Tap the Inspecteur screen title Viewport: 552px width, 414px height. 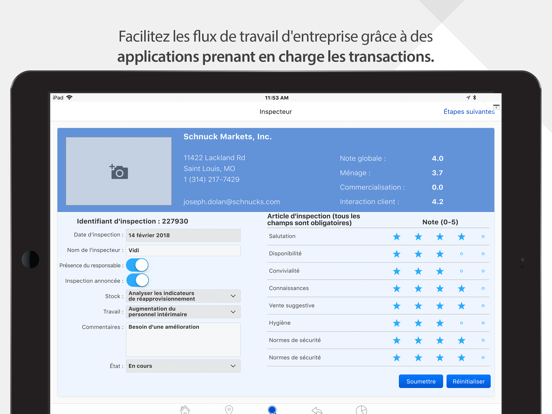click(276, 112)
